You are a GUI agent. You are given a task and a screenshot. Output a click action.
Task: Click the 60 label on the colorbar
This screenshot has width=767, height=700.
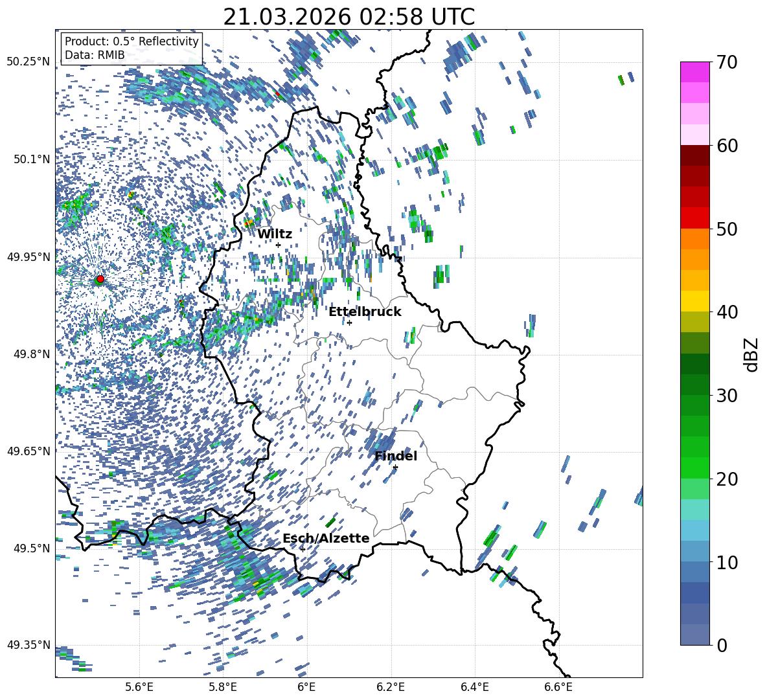pyautogui.click(x=727, y=146)
